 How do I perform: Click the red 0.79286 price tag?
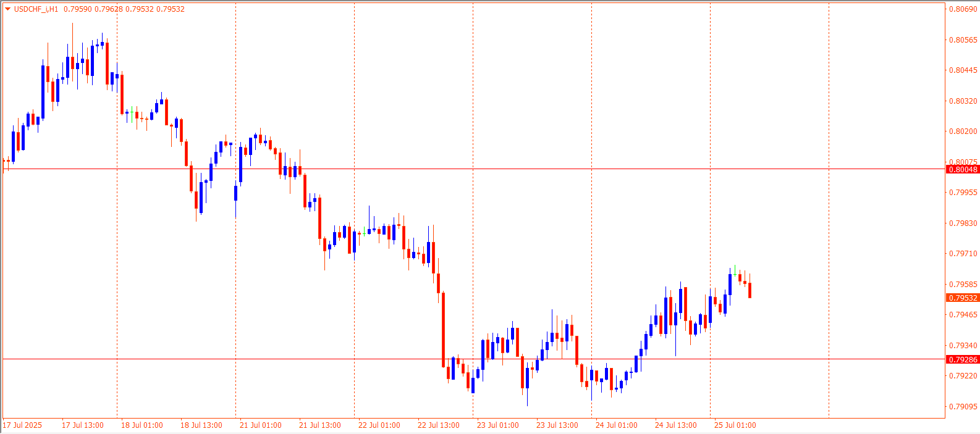click(963, 359)
